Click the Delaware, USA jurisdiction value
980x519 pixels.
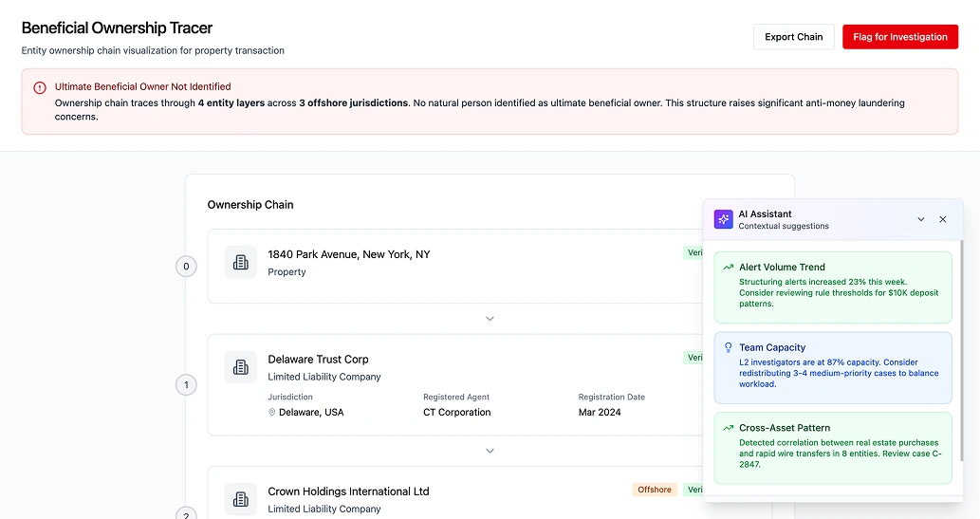pos(311,412)
